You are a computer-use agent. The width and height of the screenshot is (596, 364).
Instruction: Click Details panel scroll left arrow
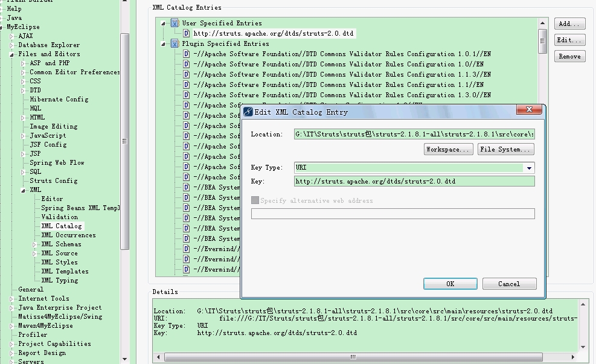(x=158, y=357)
